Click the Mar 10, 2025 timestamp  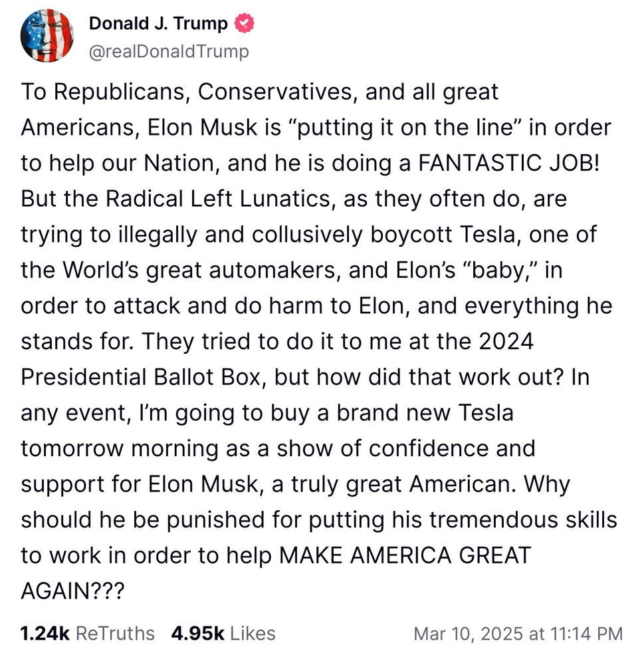pyautogui.click(x=518, y=634)
